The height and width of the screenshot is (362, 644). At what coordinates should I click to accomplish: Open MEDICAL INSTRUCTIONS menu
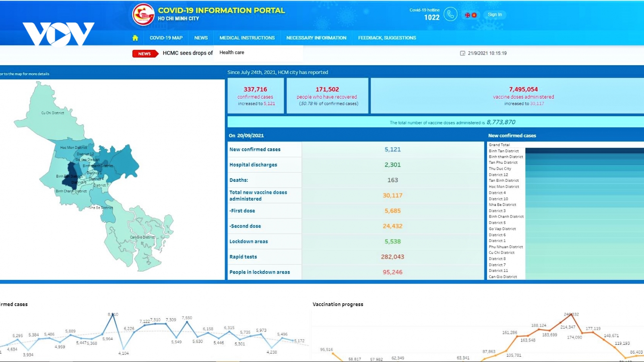tap(247, 38)
